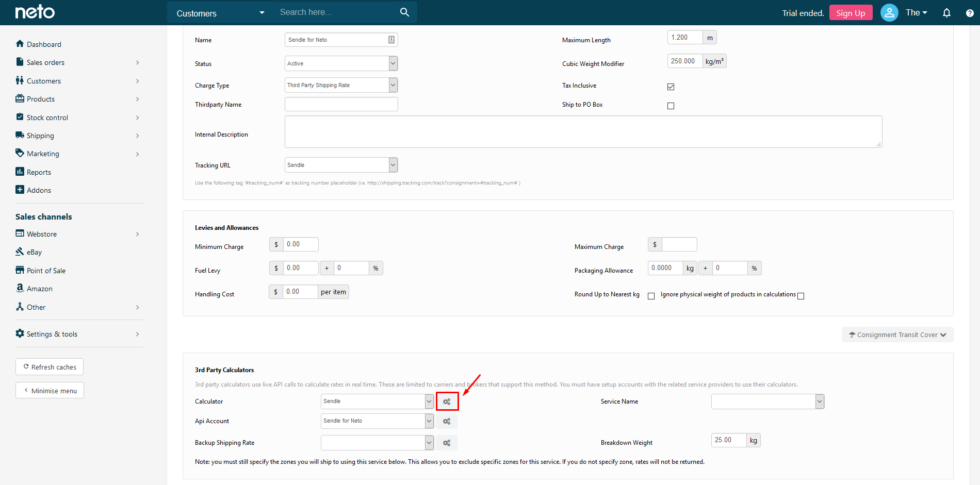Click the Settings & tools gear icon
Screen dimensions: 980x485
pos(20,333)
